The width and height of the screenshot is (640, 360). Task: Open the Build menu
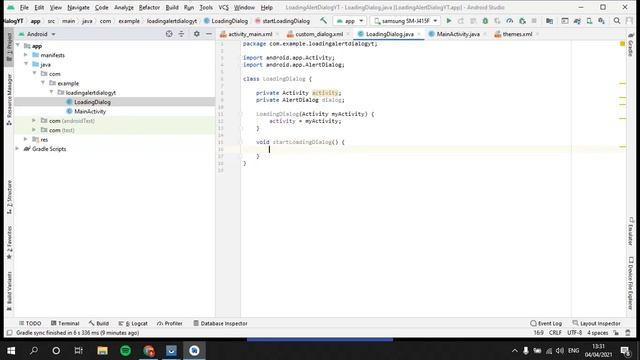172,7
